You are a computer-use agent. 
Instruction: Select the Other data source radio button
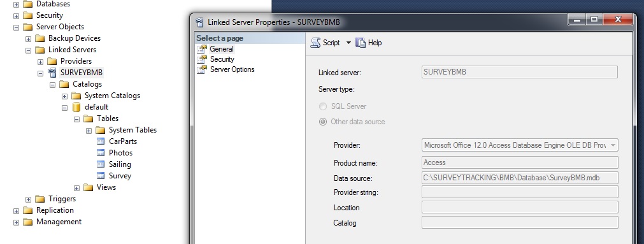(x=323, y=122)
